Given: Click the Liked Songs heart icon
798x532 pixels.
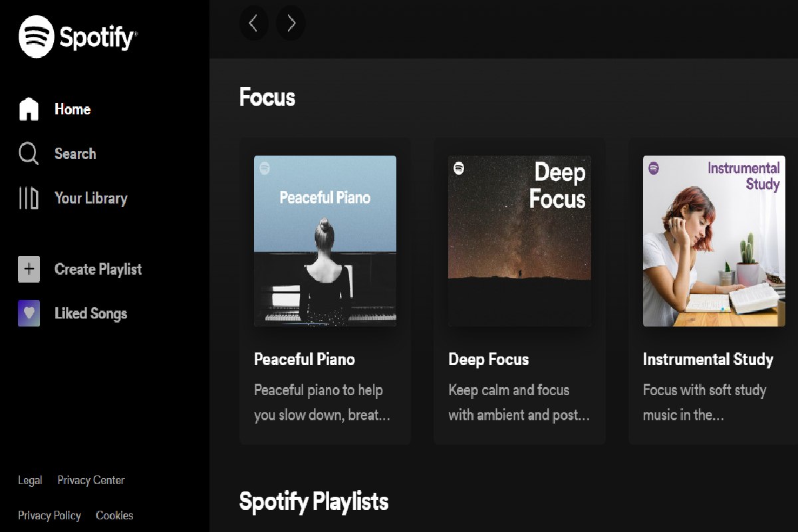Looking at the screenshot, I should tap(29, 313).
